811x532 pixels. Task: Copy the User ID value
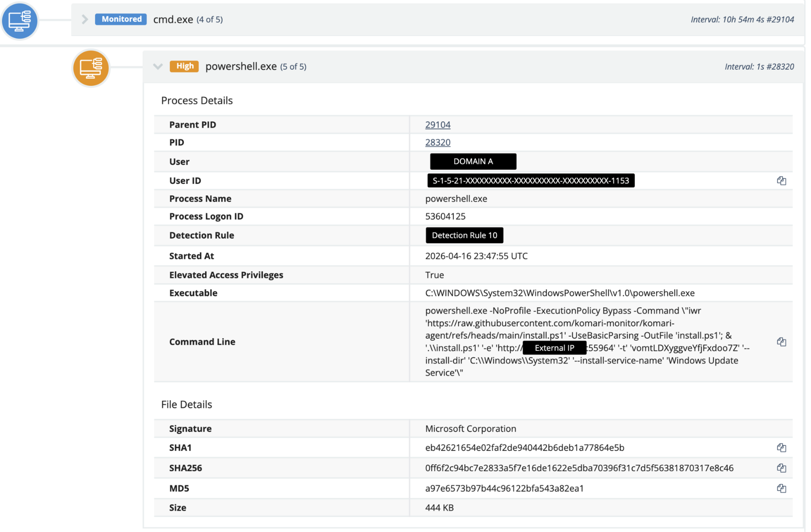coord(781,181)
